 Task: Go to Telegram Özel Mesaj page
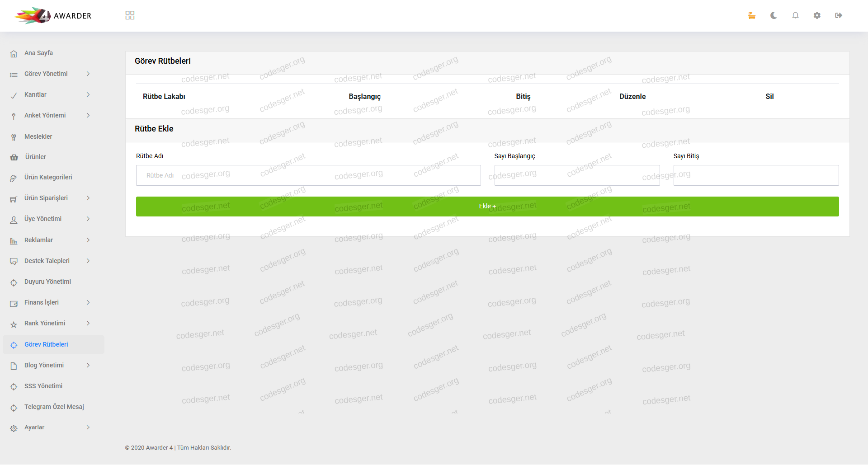click(x=54, y=407)
